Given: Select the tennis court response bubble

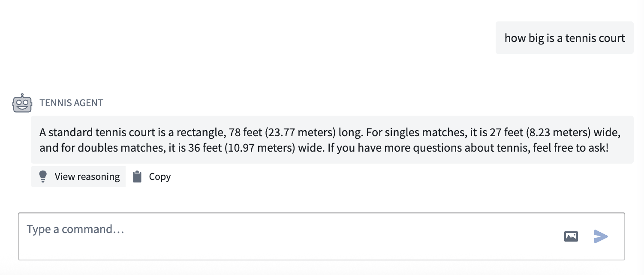Looking at the screenshot, I should (x=332, y=139).
